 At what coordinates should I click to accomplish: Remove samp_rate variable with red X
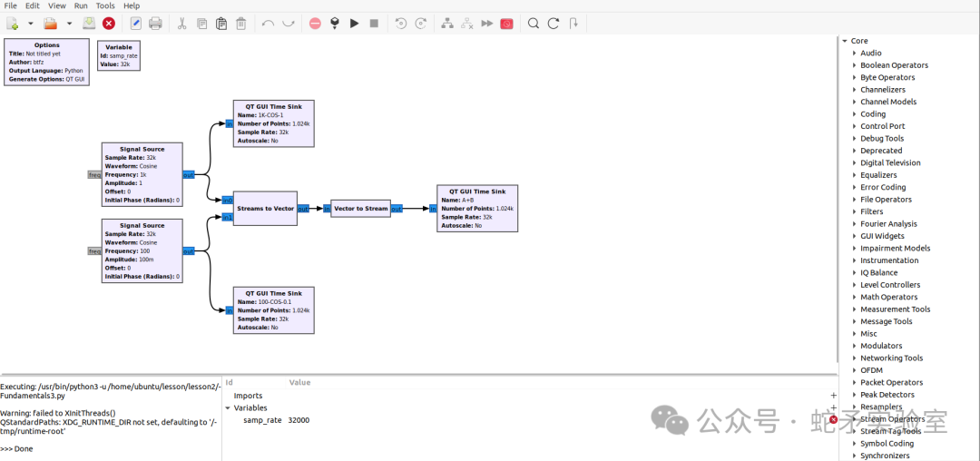click(x=833, y=420)
